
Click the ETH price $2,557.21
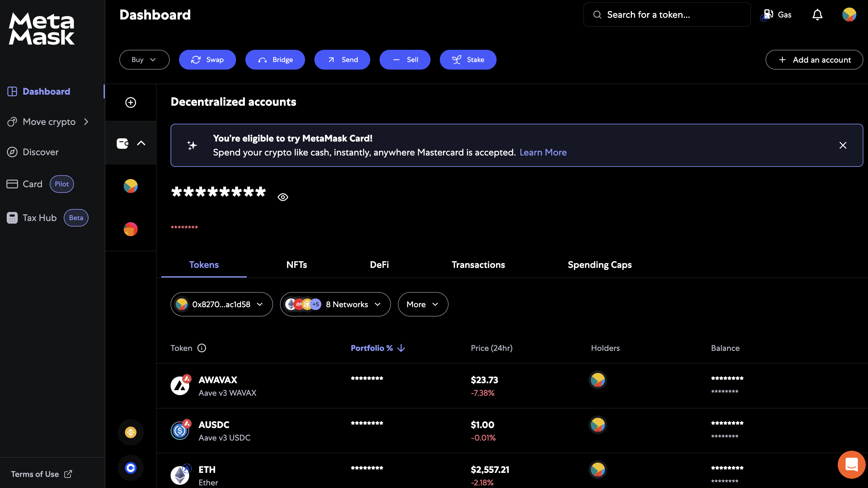click(x=490, y=470)
